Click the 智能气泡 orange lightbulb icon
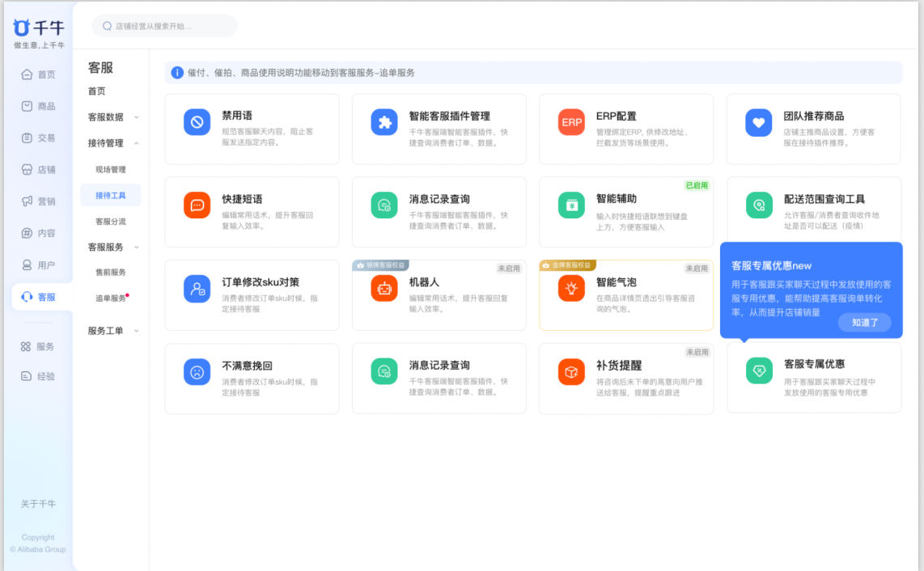 point(571,289)
